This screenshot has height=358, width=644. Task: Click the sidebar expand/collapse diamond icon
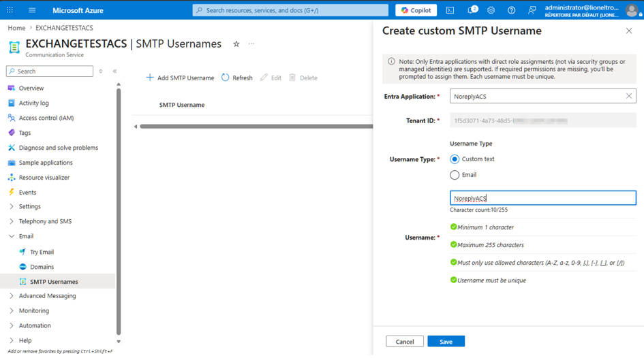click(101, 71)
